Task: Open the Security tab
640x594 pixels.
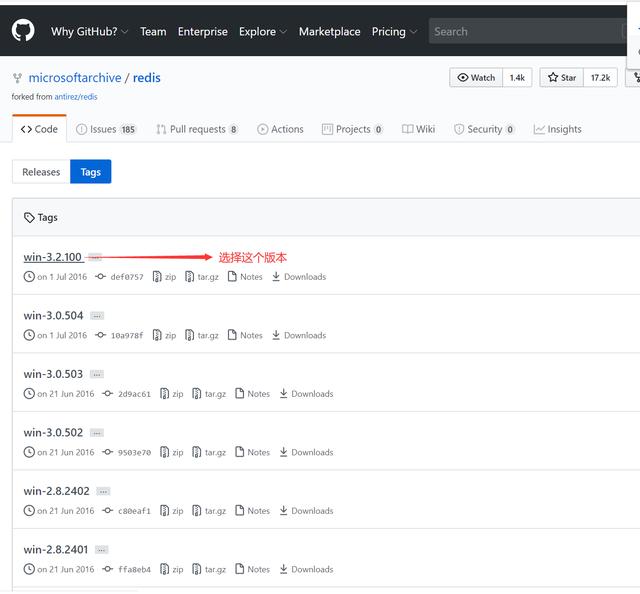Action: (x=484, y=129)
